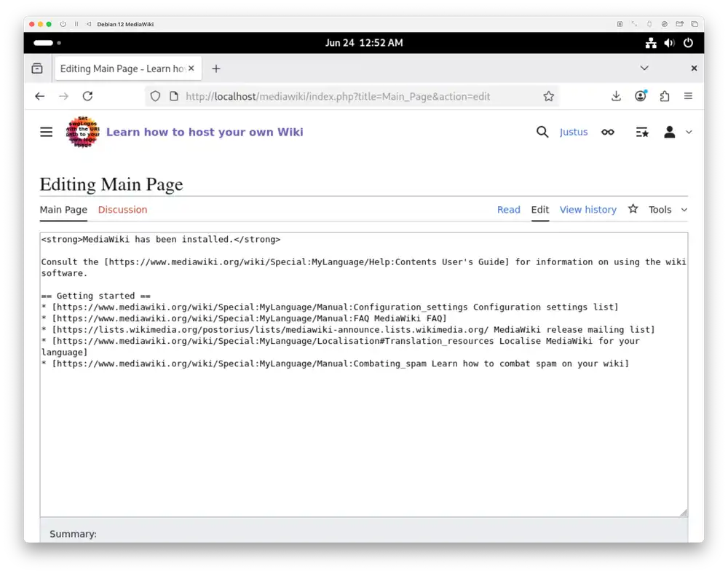Open the wiki search magnifier
The height and width of the screenshot is (574, 728).
[x=542, y=133]
